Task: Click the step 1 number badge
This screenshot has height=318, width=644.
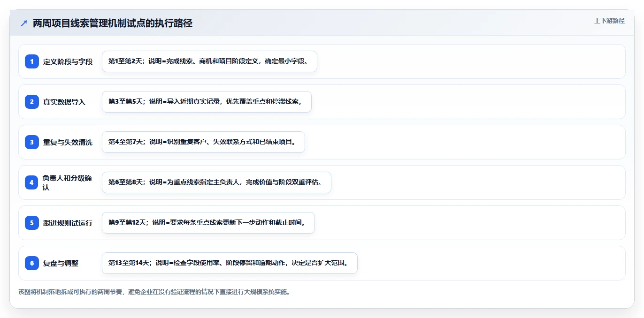Action: [32, 61]
